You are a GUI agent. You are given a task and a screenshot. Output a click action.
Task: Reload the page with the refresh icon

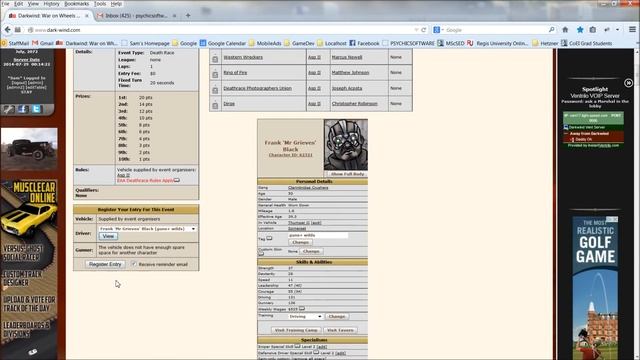pyautogui.click(x=424, y=30)
